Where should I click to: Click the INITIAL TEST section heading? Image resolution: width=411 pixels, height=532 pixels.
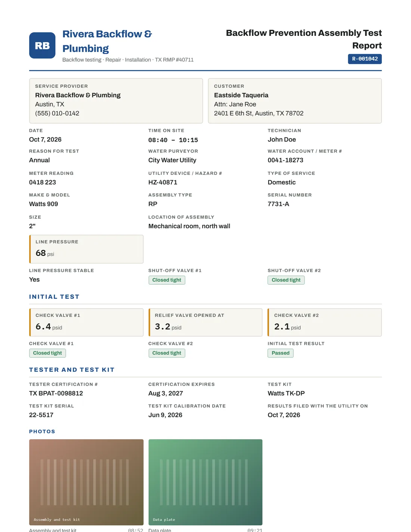(54, 297)
